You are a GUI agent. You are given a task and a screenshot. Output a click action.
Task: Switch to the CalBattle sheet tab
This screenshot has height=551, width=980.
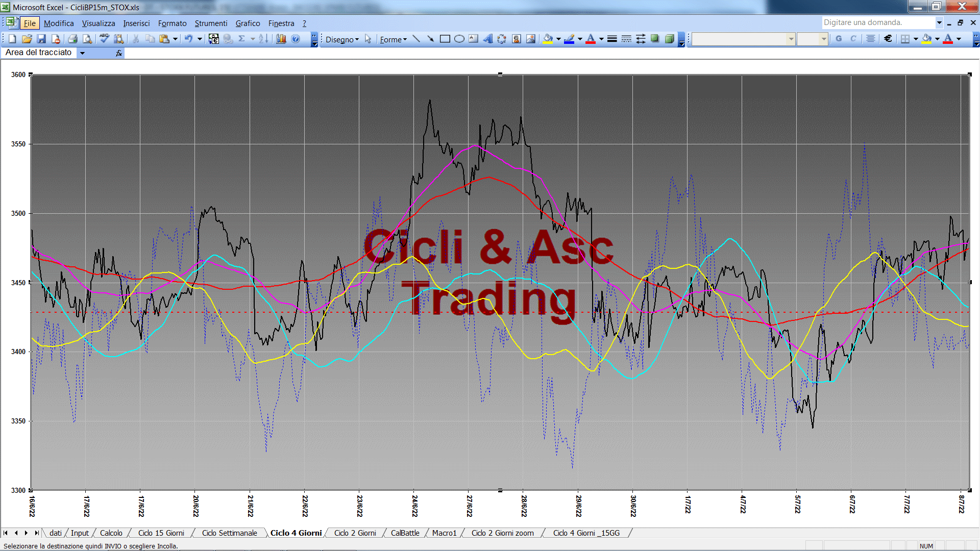click(405, 533)
